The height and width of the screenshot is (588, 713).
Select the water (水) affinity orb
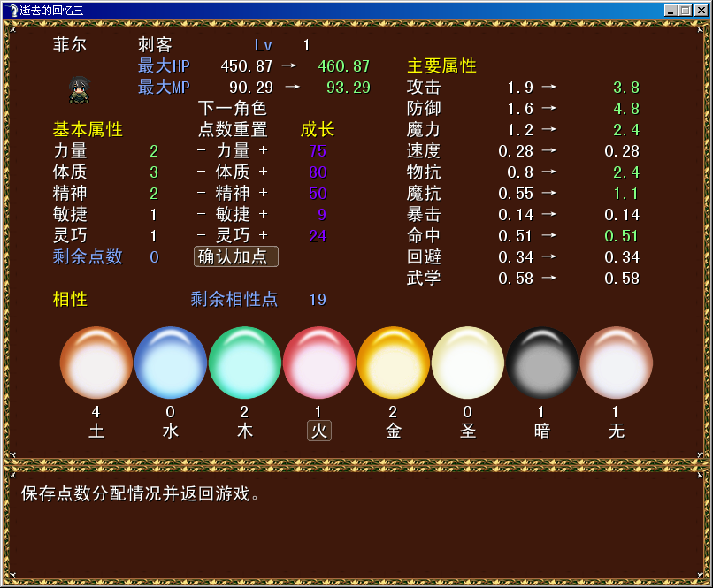(x=171, y=363)
